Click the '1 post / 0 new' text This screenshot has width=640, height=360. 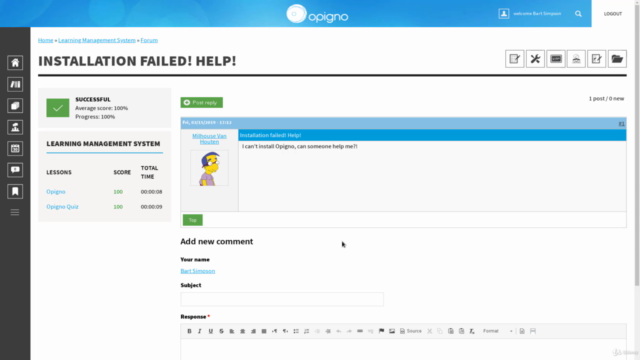tap(606, 98)
